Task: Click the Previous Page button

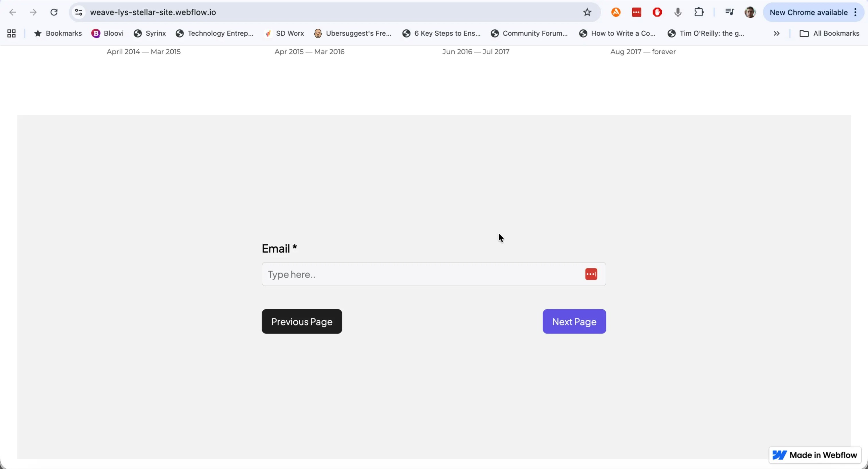Action: coord(302,321)
